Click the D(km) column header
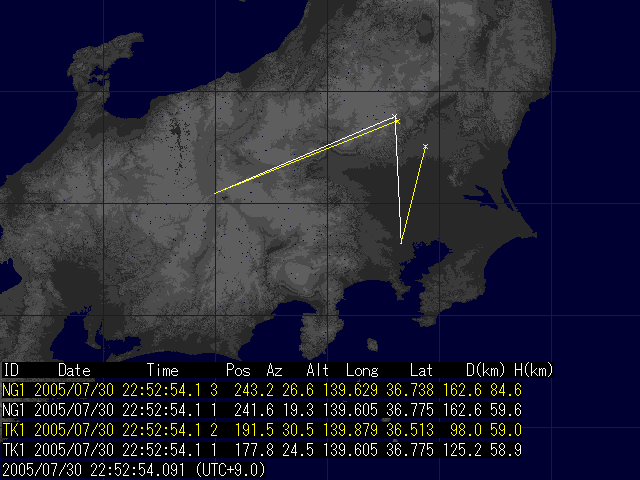Image resolution: width=640 pixels, height=480 pixels. 485,370
